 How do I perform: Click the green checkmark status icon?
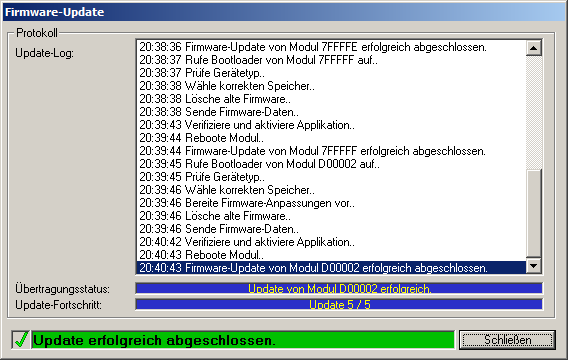pos(21,340)
